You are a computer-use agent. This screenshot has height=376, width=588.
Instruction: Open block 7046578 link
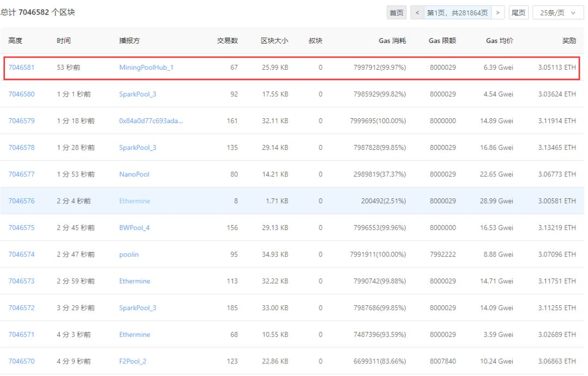click(21, 148)
